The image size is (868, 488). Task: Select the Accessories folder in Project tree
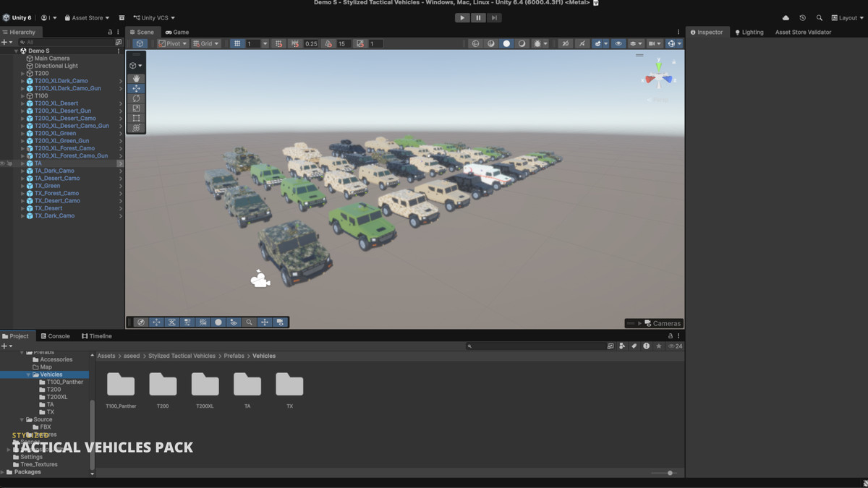click(x=56, y=359)
